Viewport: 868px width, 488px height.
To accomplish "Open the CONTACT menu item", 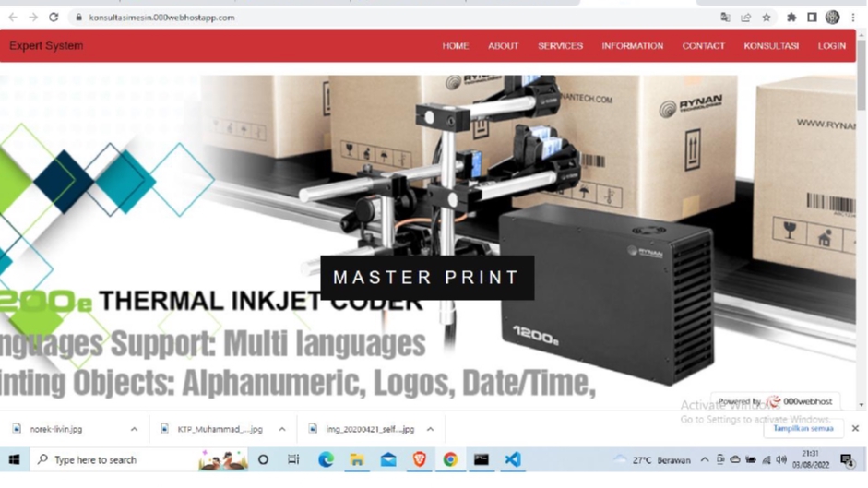I will (703, 46).
